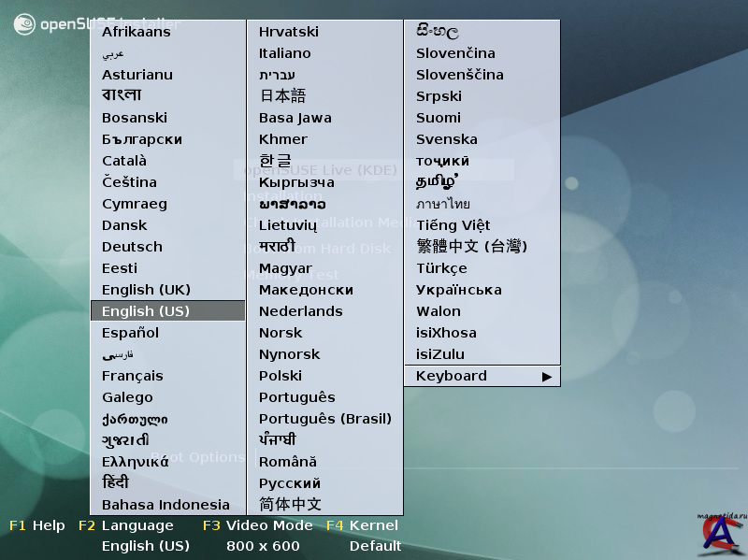
Task: Pick Svenska from the right column
Action: (x=446, y=139)
